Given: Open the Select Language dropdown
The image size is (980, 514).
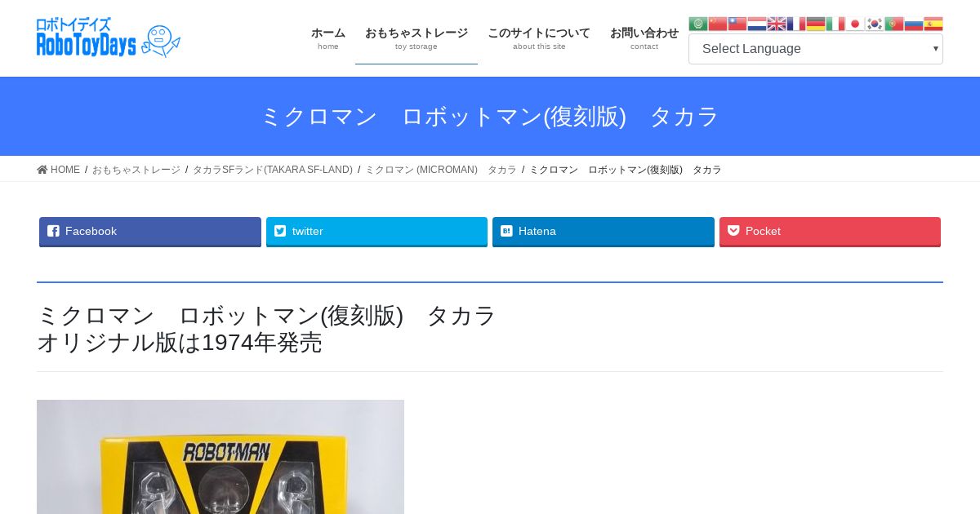Looking at the screenshot, I should [816, 49].
